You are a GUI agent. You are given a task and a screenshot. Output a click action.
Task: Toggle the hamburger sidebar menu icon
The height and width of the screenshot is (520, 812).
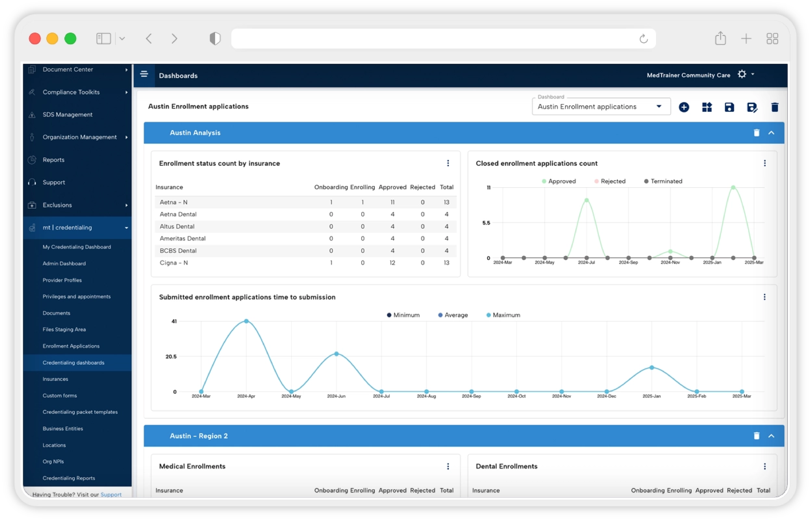click(144, 74)
